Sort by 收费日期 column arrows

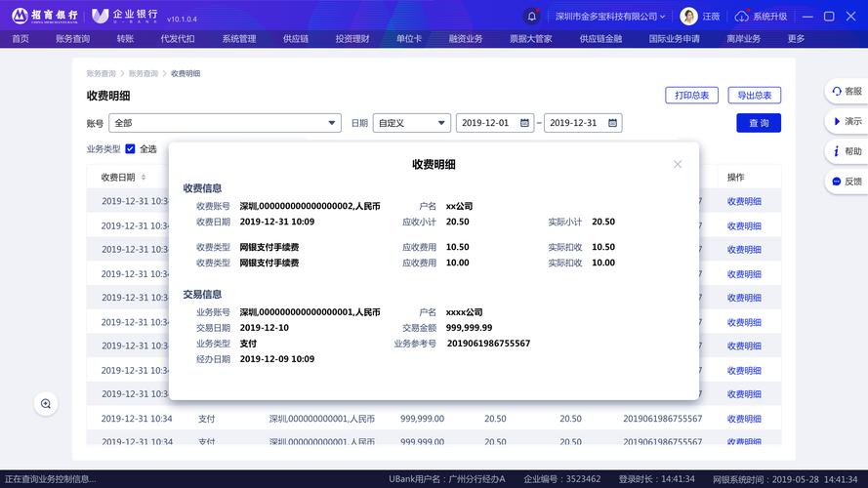click(x=144, y=177)
